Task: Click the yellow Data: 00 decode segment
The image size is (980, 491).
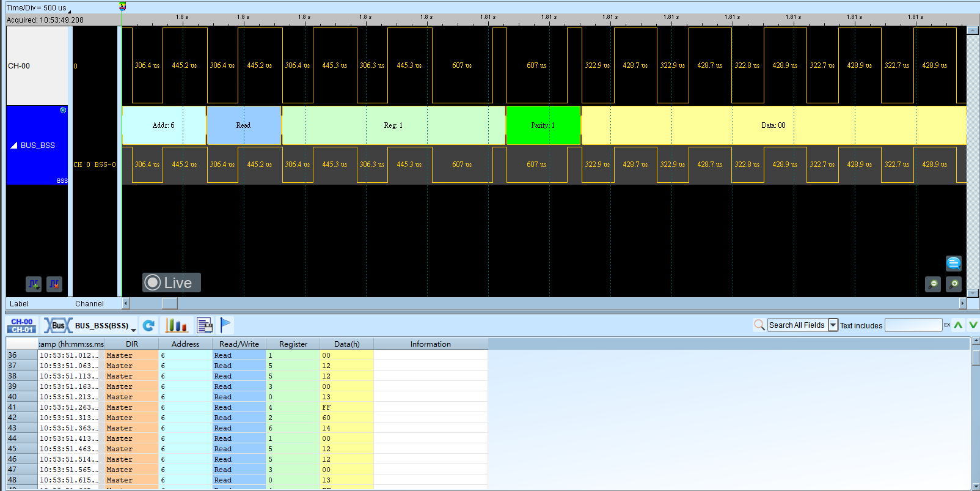Action: coord(773,125)
